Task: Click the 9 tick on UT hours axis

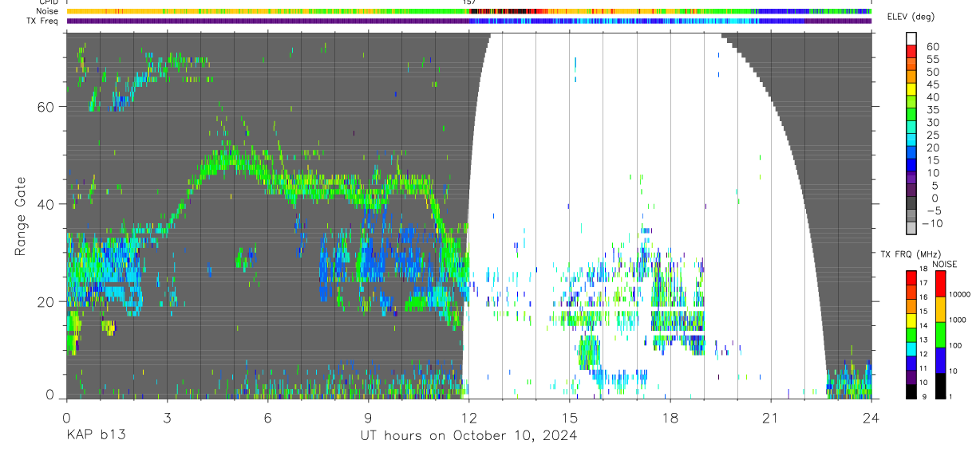Action: click(x=368, y=418)
